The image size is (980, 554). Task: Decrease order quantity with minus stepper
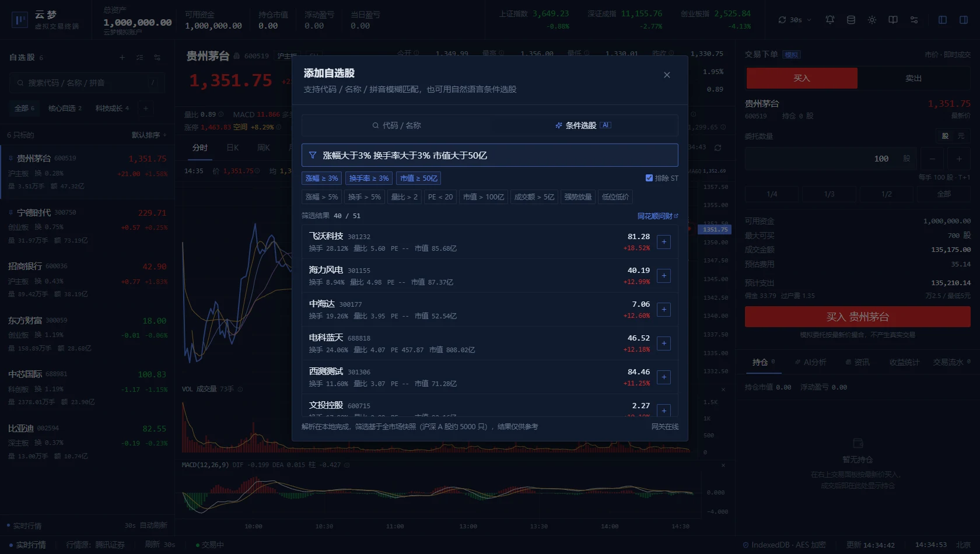point(932,159)
